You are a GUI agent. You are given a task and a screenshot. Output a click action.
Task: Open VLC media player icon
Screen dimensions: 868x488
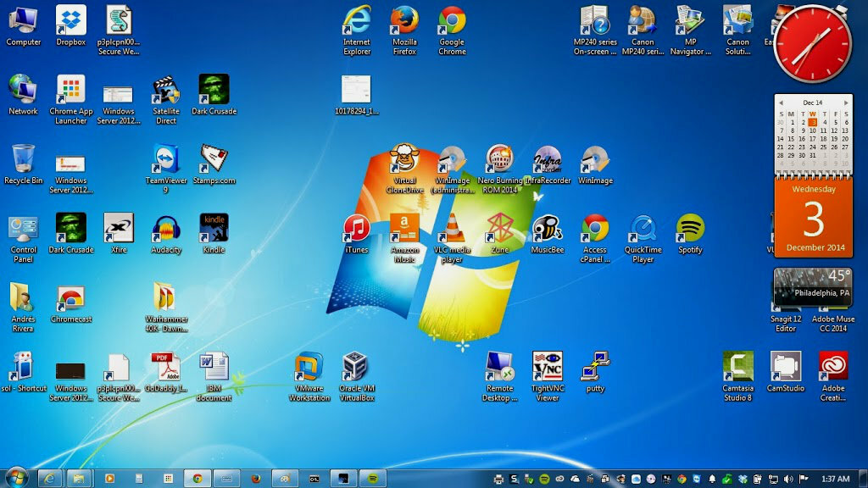pyautogui.click(x=452, y=238)
